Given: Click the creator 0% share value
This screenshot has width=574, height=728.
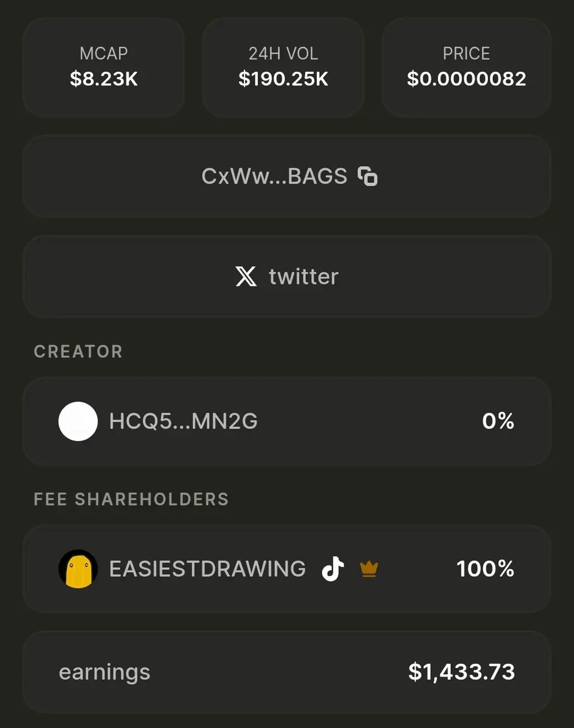Looking at the screenshot, I should pos(498,421).
